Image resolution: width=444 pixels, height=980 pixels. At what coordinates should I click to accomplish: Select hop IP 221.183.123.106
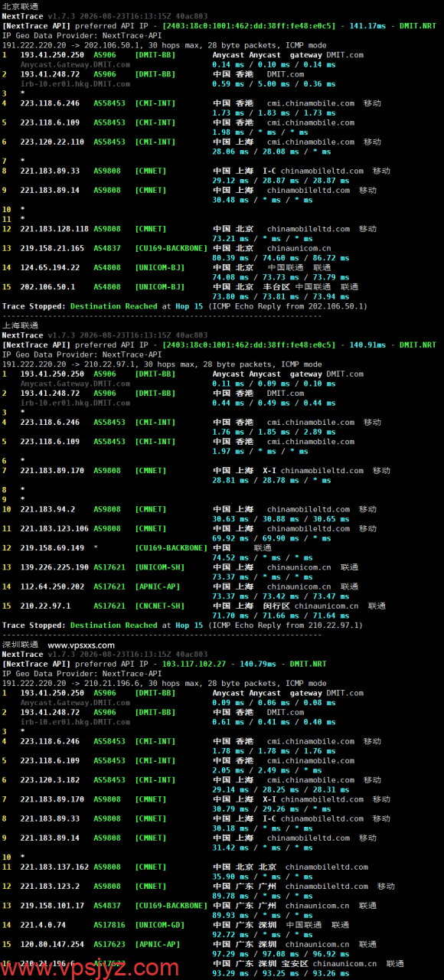point(54,529)
